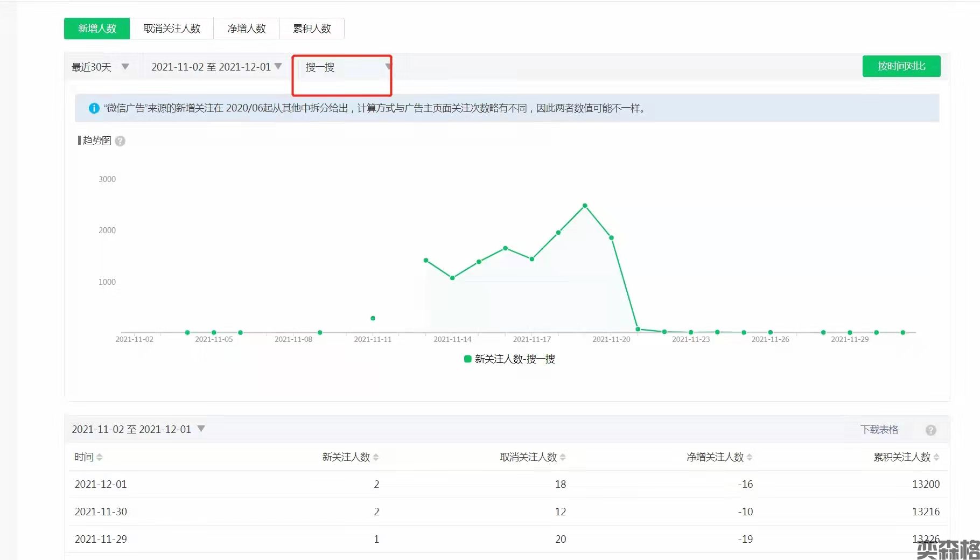The height and width of the screenshot is (560, 980).
Task: Switch to the 取消关注人数 tab
Action: [172, 29]
